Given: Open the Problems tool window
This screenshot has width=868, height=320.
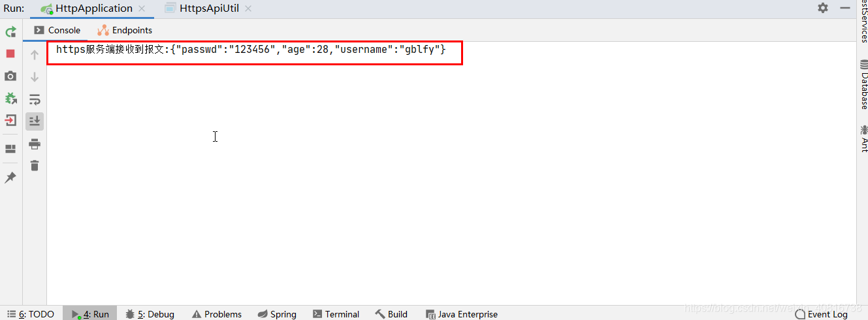Looking at the screenshot, I should tap(216, 314).
